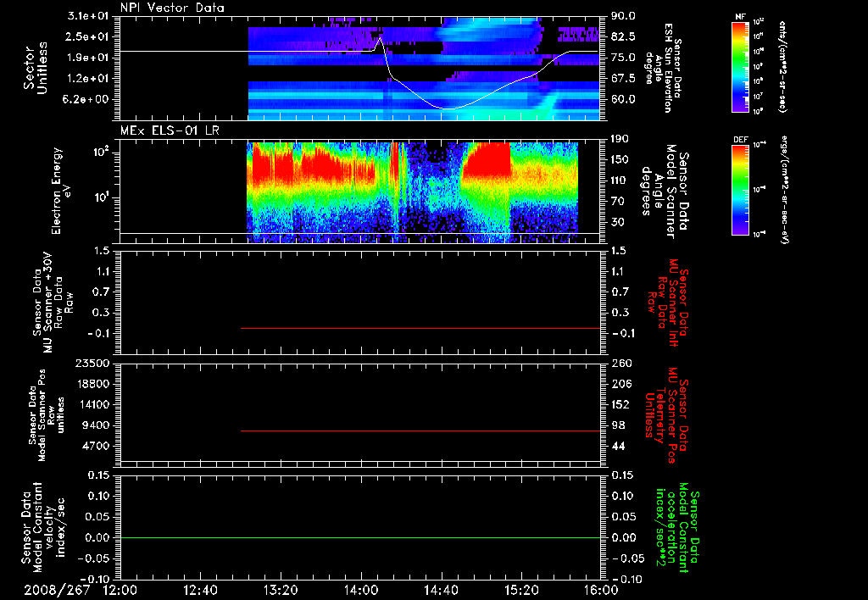Click the "12:00" time axis label
The height and width of the screenshot is (600, 868).
(x=120, y=590)
